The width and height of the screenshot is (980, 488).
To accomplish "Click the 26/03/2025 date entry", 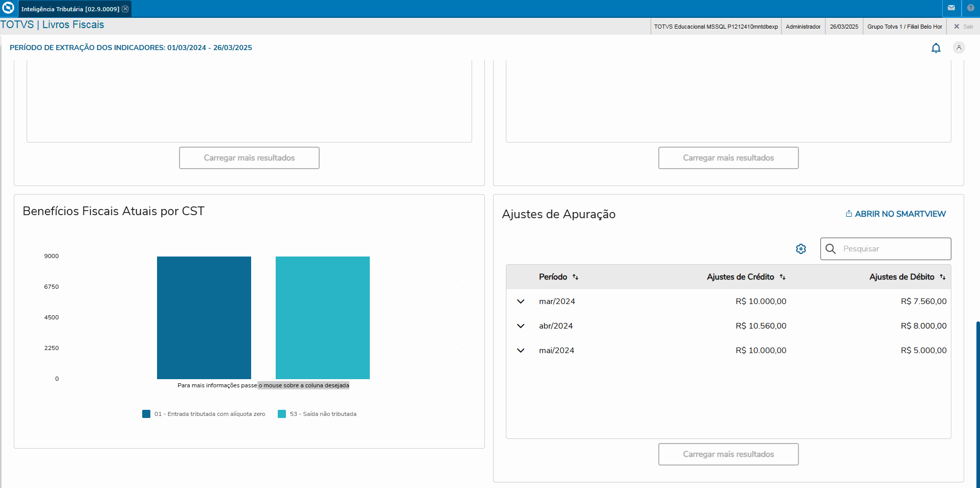I will pos(844,27).
